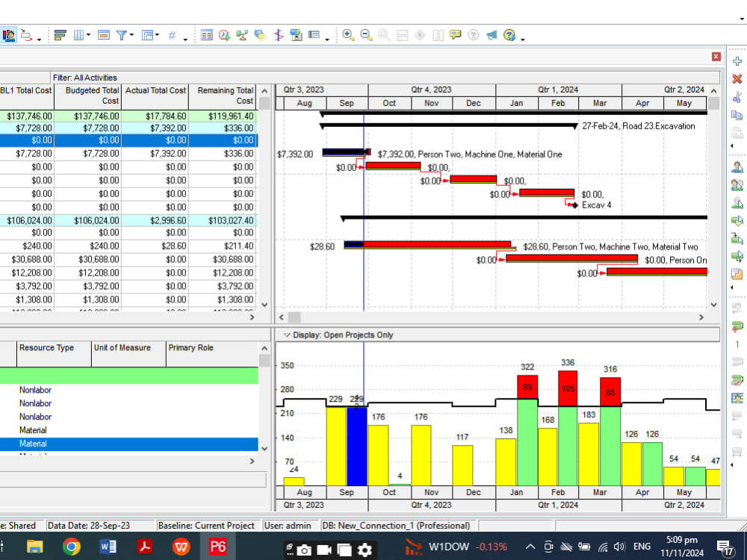Click the Add (plus) icon in sidebar
Image resolution: width=747 pixels, height=560 pixels.
737,61
